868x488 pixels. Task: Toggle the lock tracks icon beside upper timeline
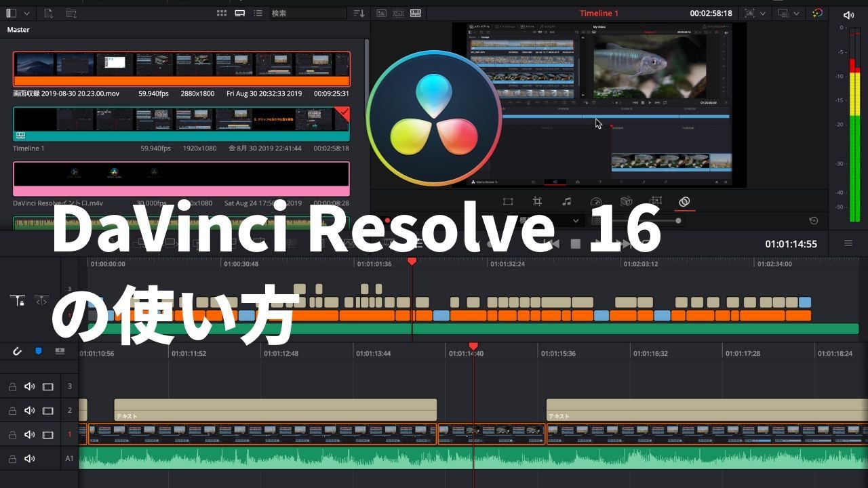pyautogui.click(x=18, y=300)
